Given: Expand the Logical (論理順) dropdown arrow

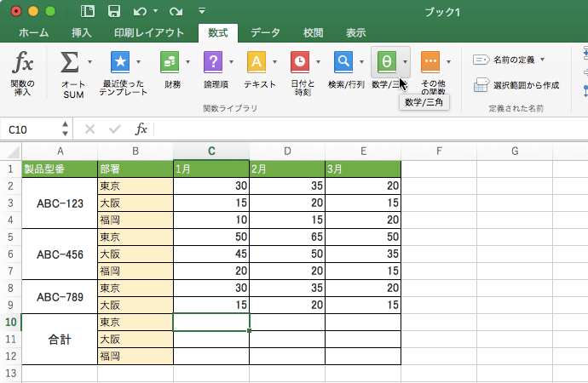Looking at the screenshot, I should click(231, 62).
